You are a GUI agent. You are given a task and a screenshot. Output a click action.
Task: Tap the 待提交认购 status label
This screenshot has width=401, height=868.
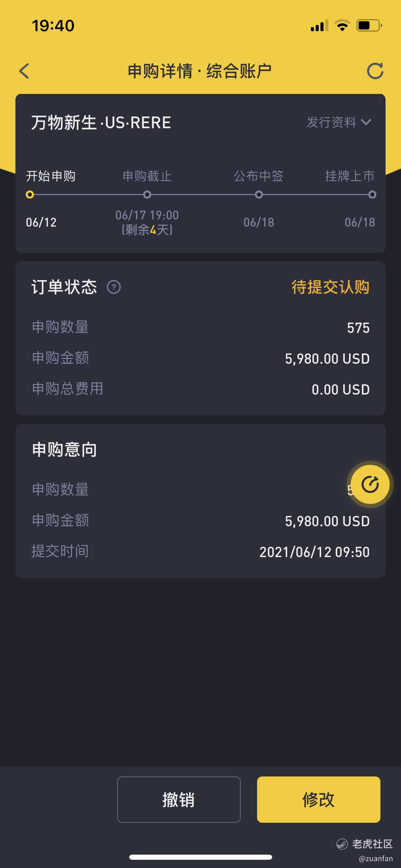(x=330, y=287)
